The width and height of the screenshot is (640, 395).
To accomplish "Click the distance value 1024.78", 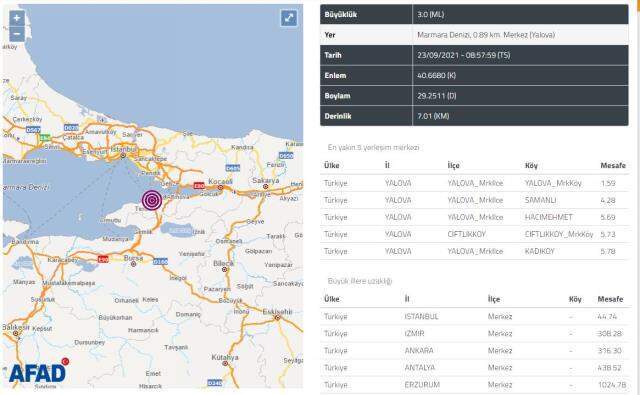I will 612,385.
